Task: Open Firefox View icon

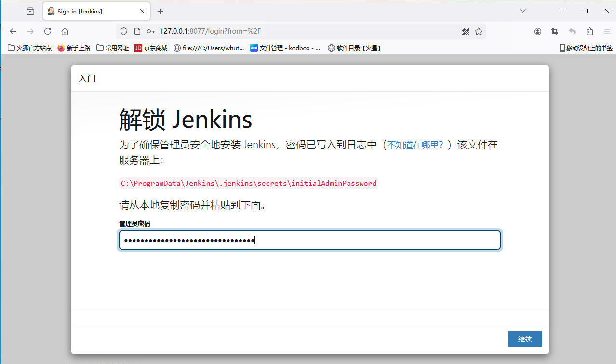Action: point(30,11)
